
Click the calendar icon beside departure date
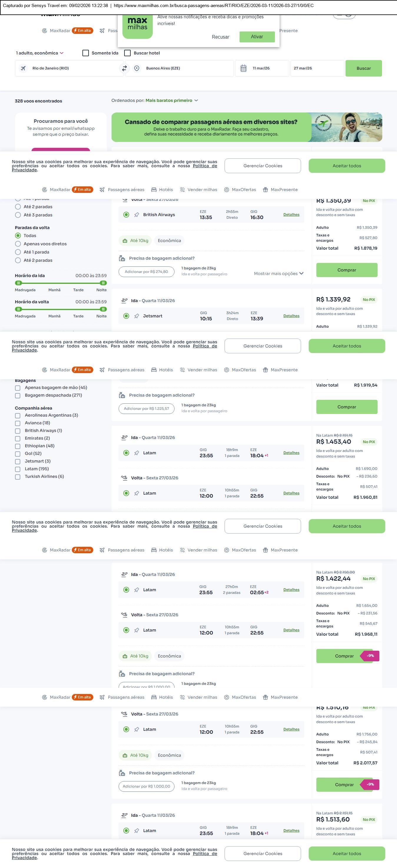(243, 68)
